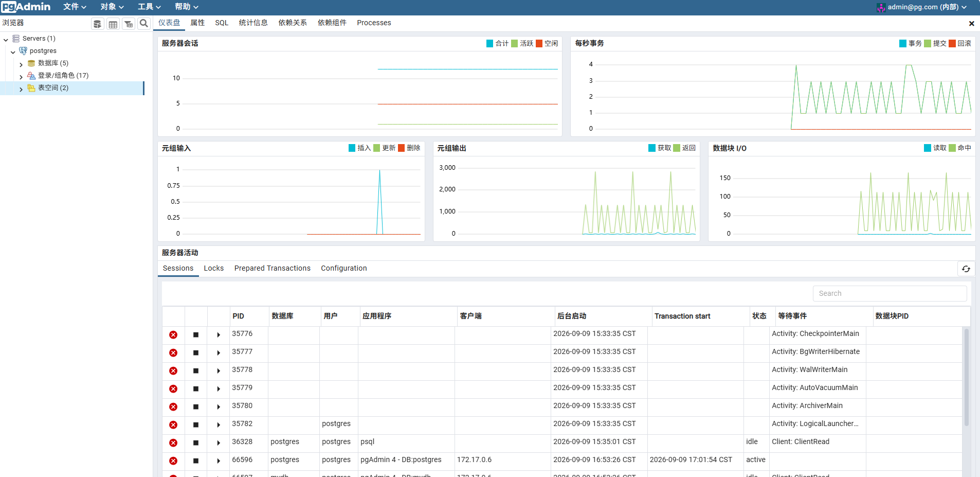Screen dimensions: 980x477
Task: Expand the 表空间 (2) node
Action: pos(21,89)
